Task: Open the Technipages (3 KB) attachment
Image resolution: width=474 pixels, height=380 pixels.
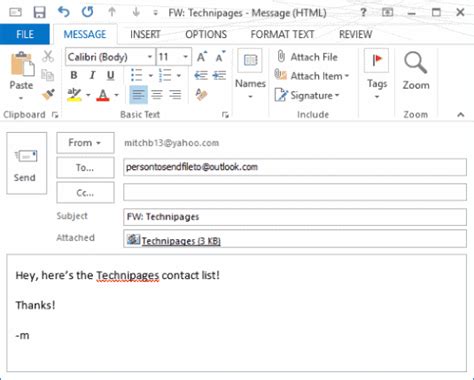Action: click(181, 241)
